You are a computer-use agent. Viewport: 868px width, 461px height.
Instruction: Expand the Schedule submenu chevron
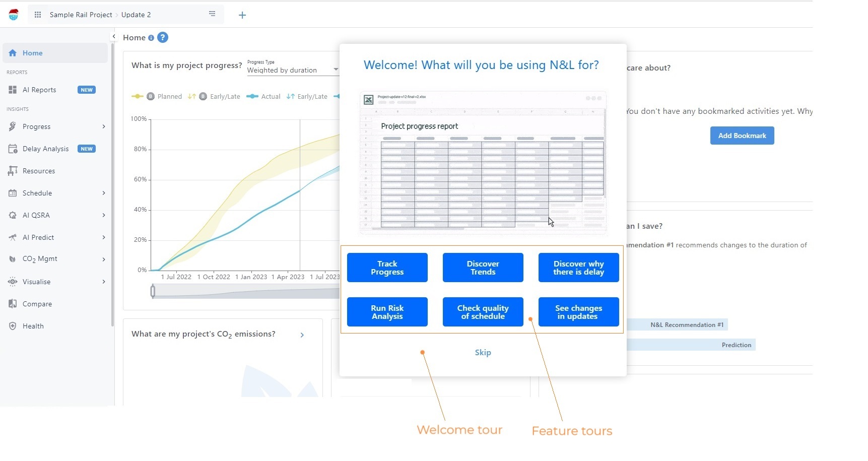(104, 193)
